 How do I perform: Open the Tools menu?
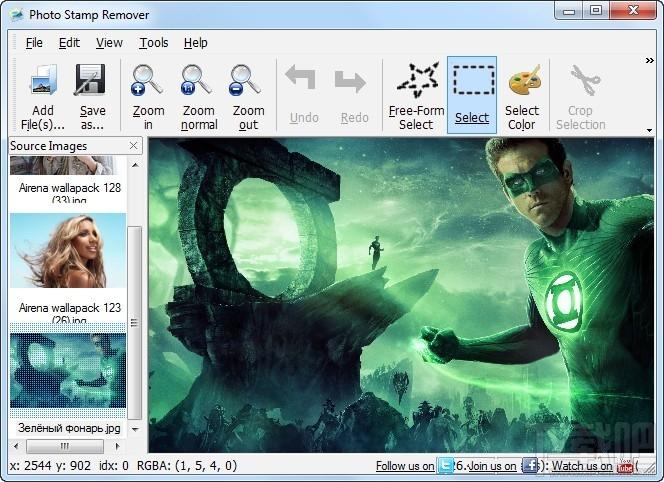coord(154,43)
